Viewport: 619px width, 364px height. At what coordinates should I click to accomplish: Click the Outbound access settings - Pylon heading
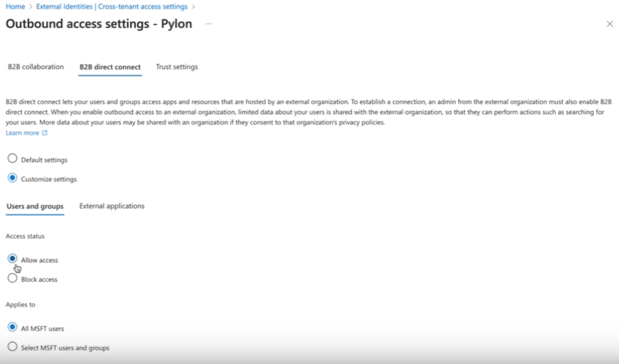(99, 24)
